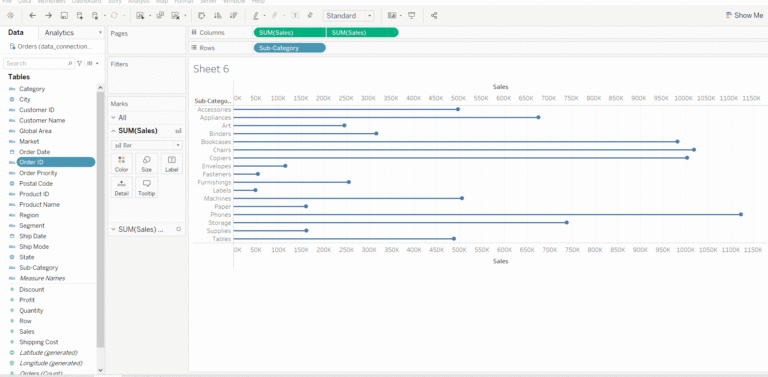Click the calendar icon next to Order Date

click(12, 152)
